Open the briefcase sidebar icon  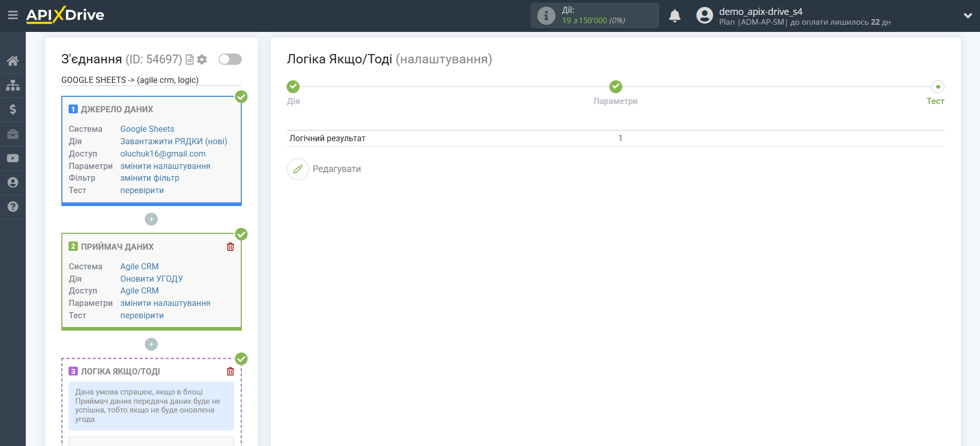click(13, 134)
